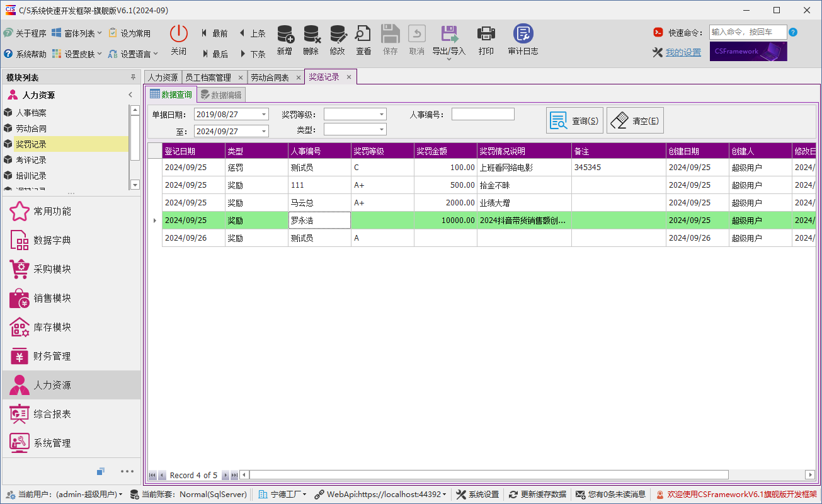Viewport: 822px width, 504px height.
Task: Click the 人事编号 input field
Action: [483, 114]
